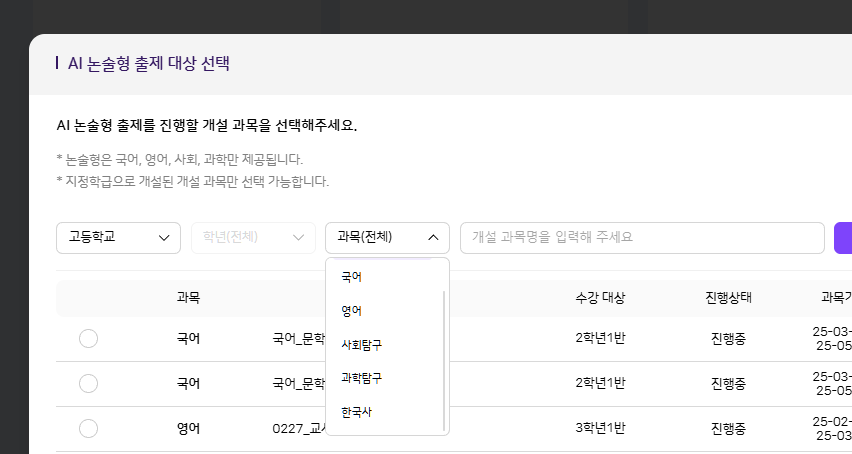This screenshot has height=454, width=852.
Task: Choose 국어 from the subject list
Action: 352,276
